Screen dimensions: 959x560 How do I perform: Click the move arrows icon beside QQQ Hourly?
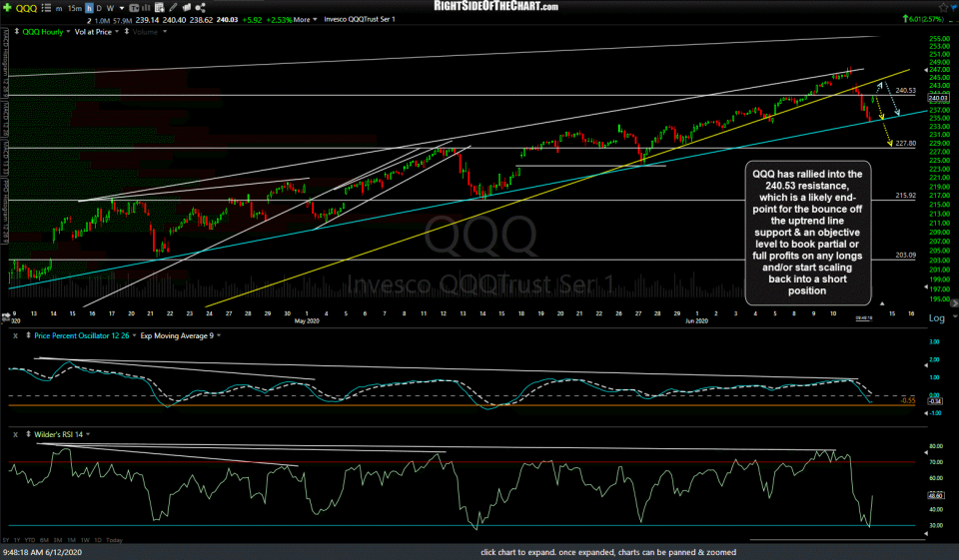point(17,31)
